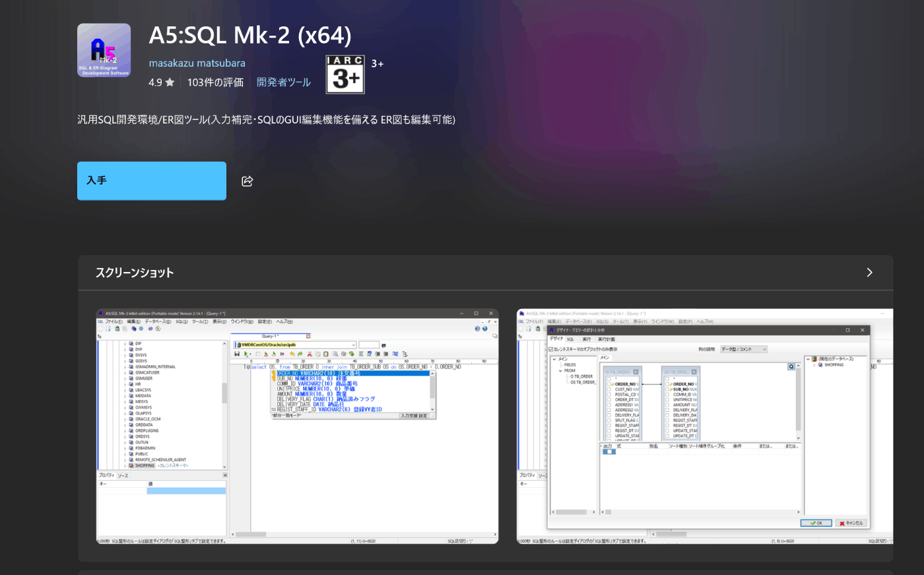Open the 開発者ツール category link

point(284,82)
